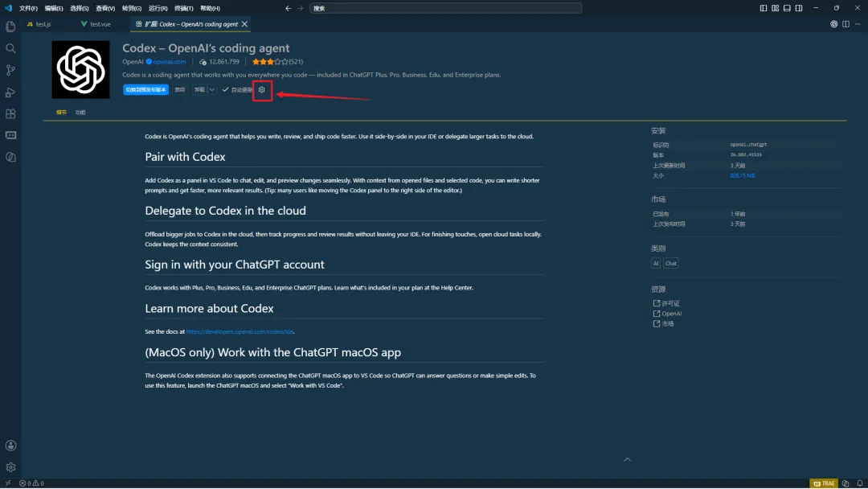The width and height of the screenshot is (868, 489).
Task: Open the 帮助(H) menu
Action: tap(210, 8)
